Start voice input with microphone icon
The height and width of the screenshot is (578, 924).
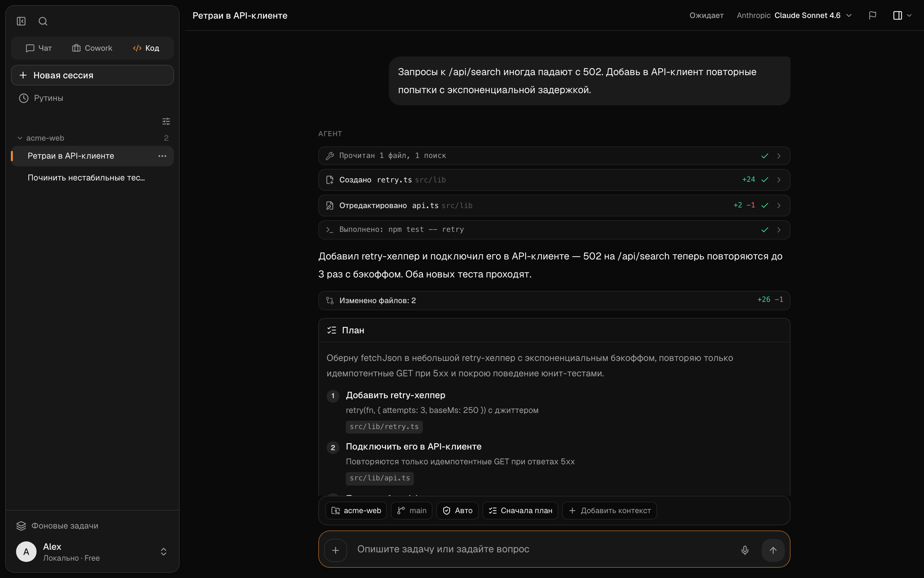745,550
